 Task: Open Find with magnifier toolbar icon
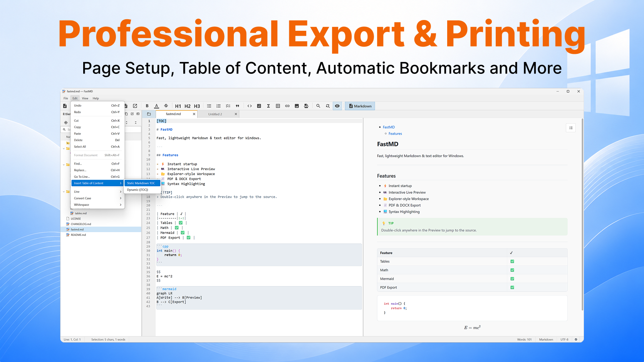coord(318,106)
